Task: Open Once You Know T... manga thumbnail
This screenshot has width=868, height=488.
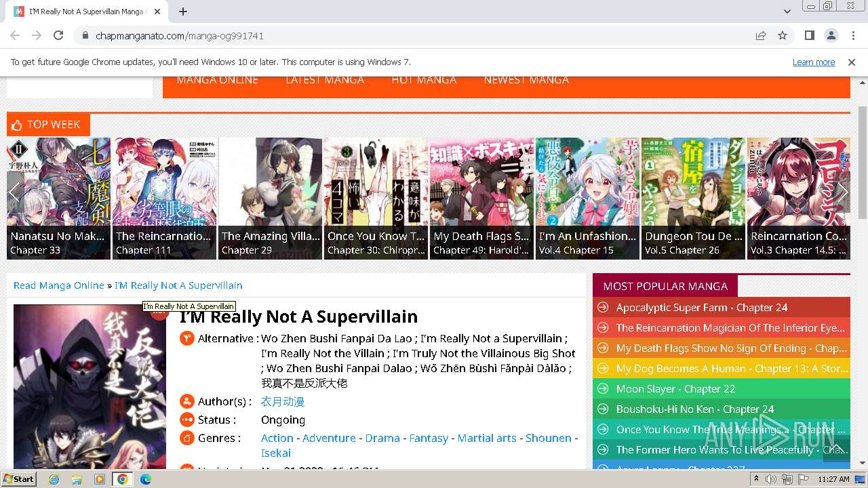Action: (376, 198)
